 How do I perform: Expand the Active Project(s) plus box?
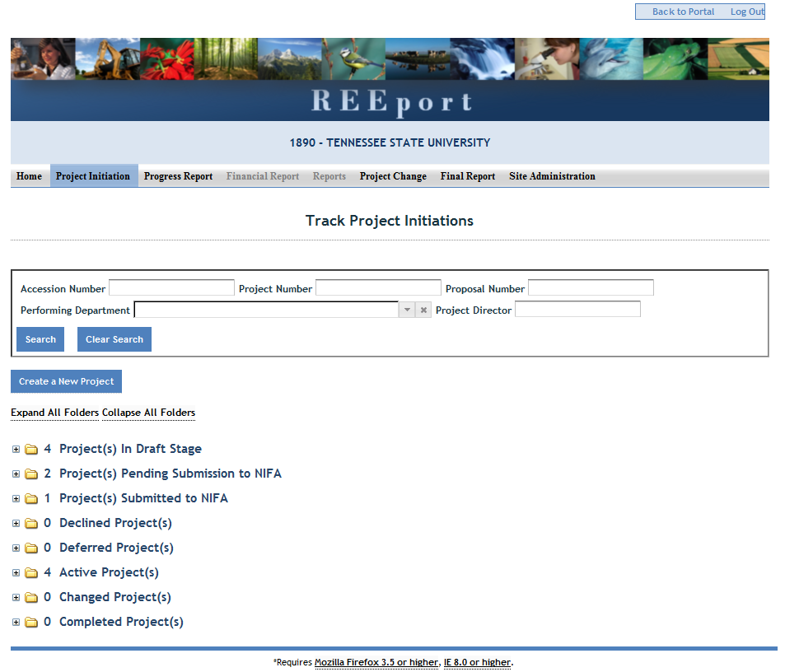coord(16,573)
